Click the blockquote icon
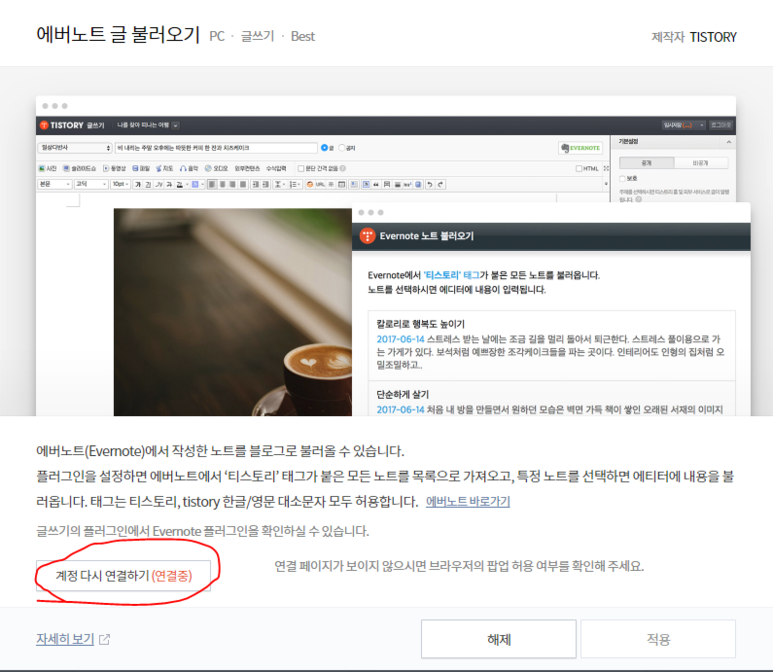The width and height of the screenshot is (773, 672). 376,184
